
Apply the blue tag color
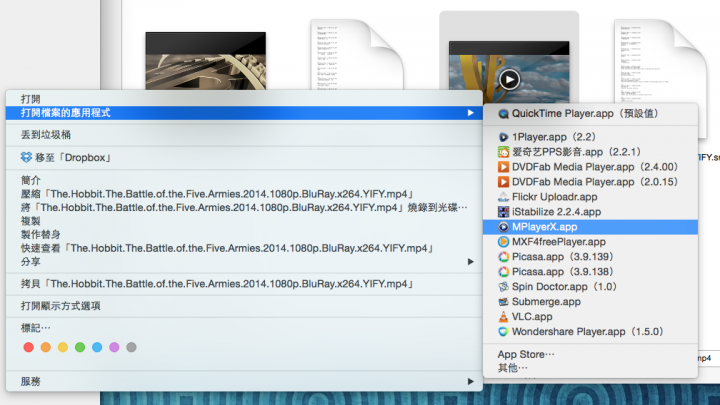pos(97,347)
